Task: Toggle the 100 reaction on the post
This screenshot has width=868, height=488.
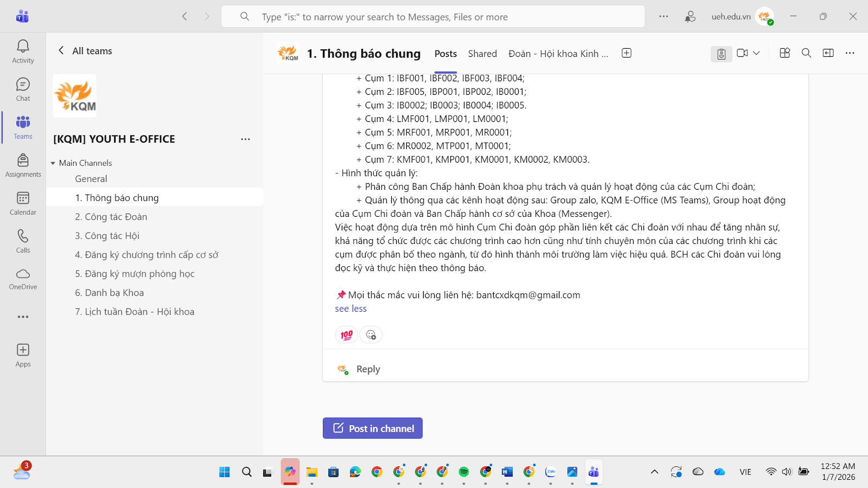Action: pos(347,335)
